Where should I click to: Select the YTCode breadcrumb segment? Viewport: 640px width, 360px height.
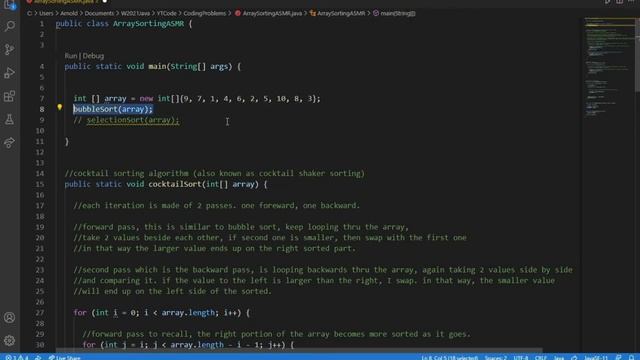pos(167,13)
